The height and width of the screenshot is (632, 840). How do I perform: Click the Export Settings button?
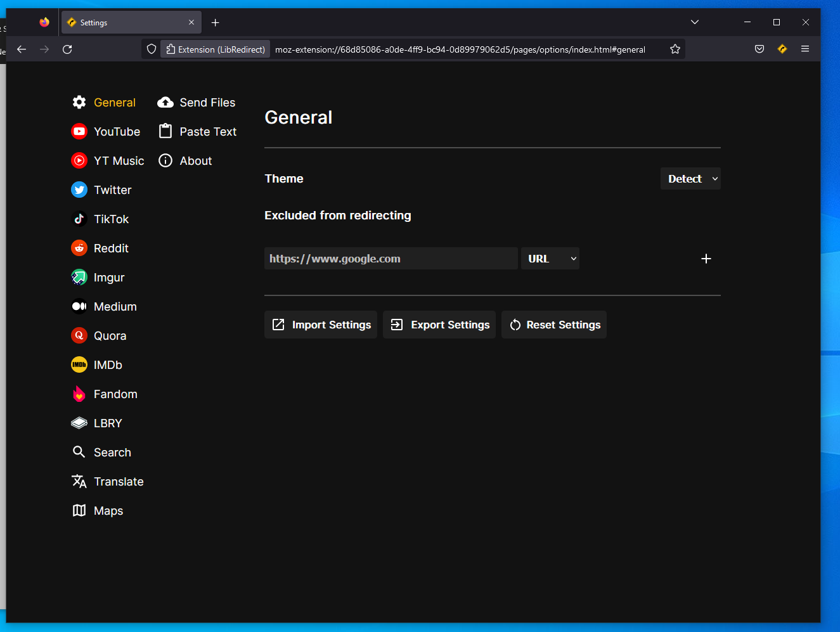(439, 325)
